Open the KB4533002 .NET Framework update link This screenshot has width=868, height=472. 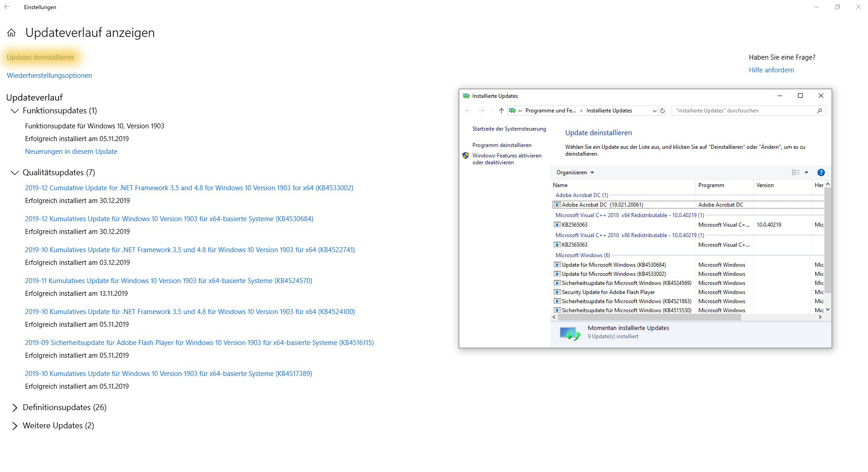tap(189, 188)
